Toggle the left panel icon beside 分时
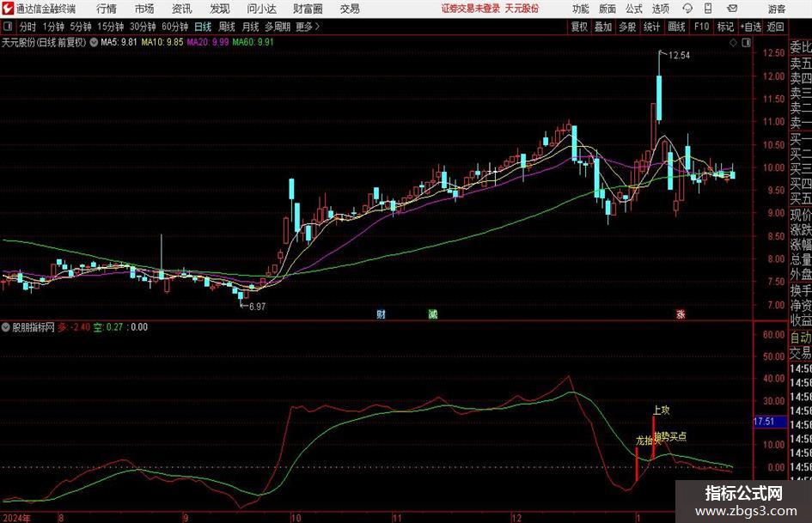This screenshot has height=523, width=812. [x=8, y=27]
